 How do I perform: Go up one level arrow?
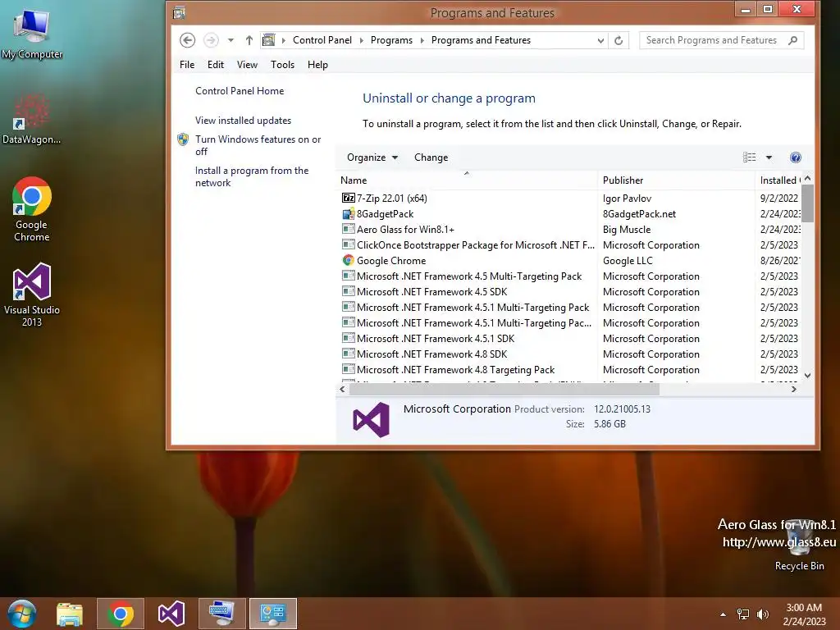249,40
